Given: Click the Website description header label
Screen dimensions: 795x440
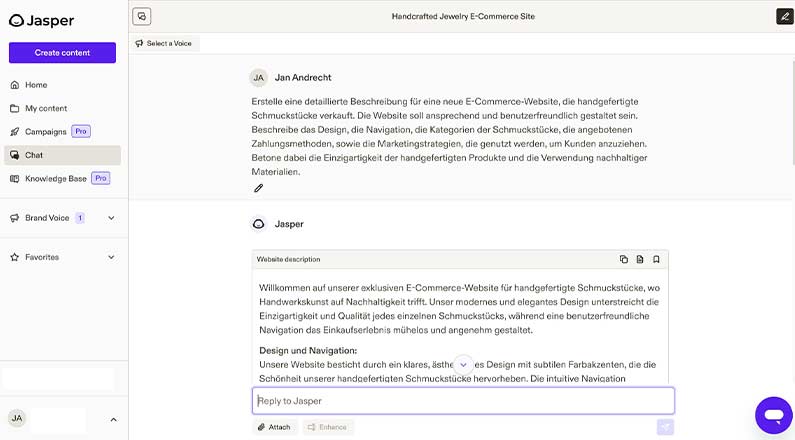Looking at the screenshot, I should point(288,259).
